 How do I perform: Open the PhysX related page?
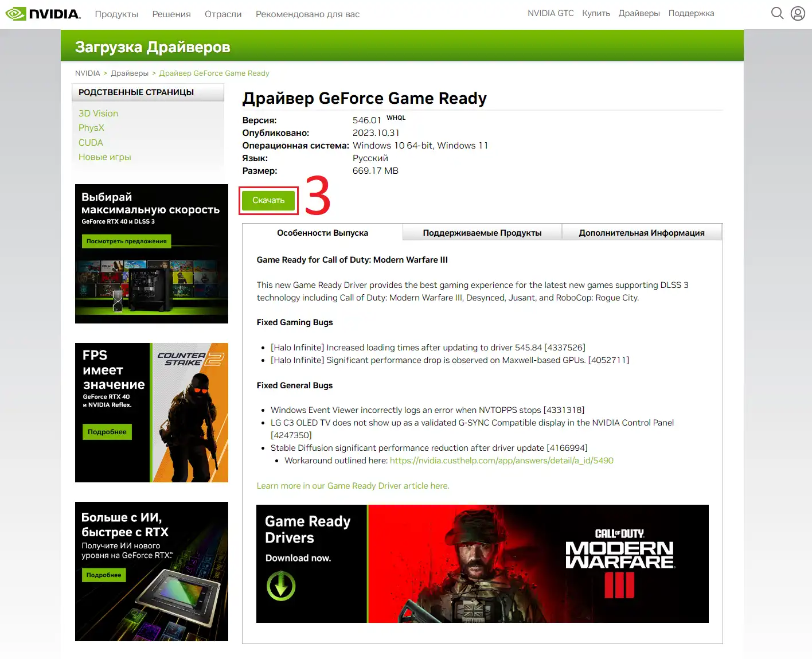pyautogui.click(x=91, y=128)
